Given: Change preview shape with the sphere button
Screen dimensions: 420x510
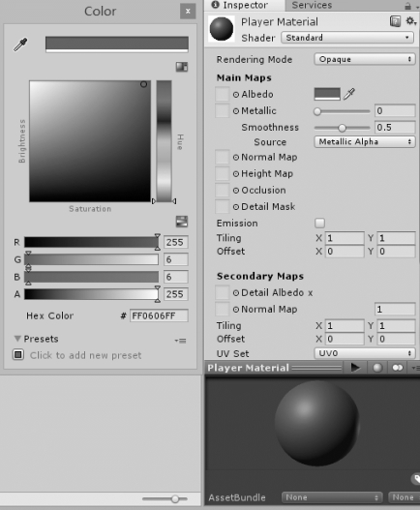Looking at the screenshot, I should (x=377, y=368).
